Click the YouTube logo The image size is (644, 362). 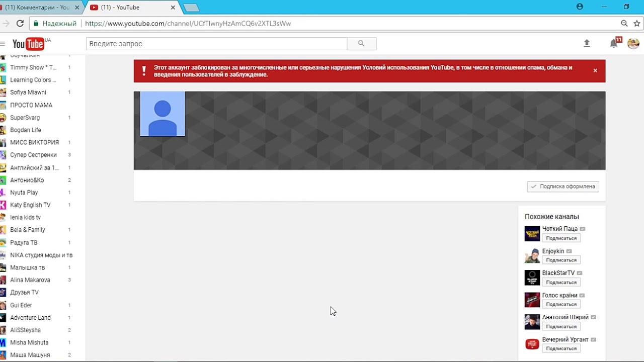pyautogui.click(x=29, y=44)
